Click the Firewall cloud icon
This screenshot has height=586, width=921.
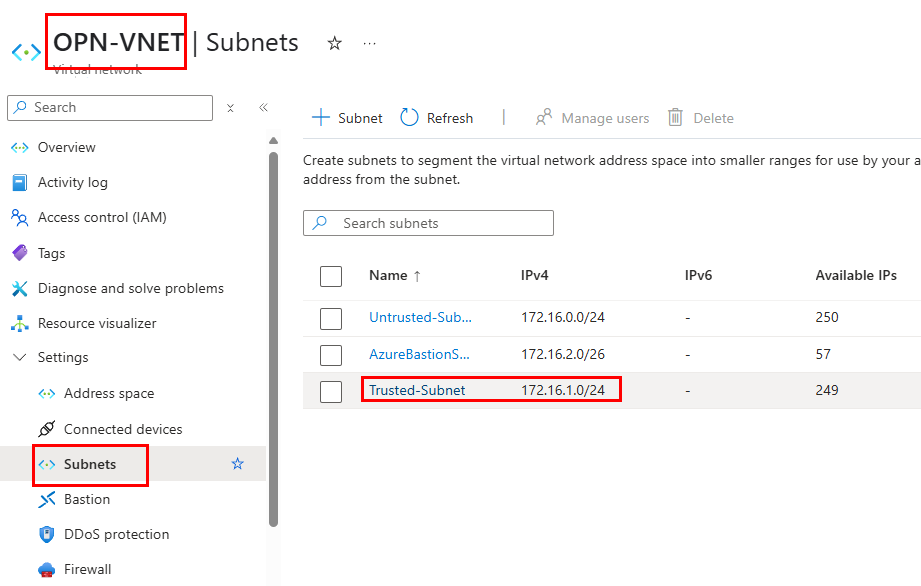46,570
